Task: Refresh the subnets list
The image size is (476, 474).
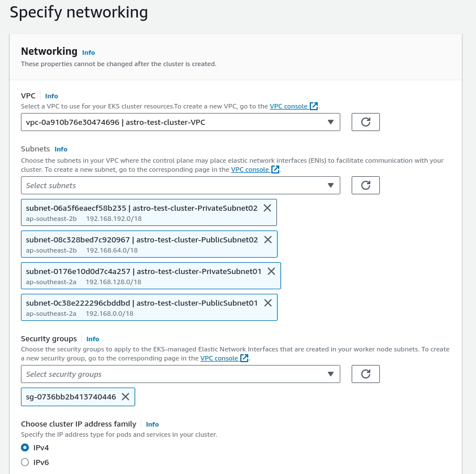Action: (365, 185)
